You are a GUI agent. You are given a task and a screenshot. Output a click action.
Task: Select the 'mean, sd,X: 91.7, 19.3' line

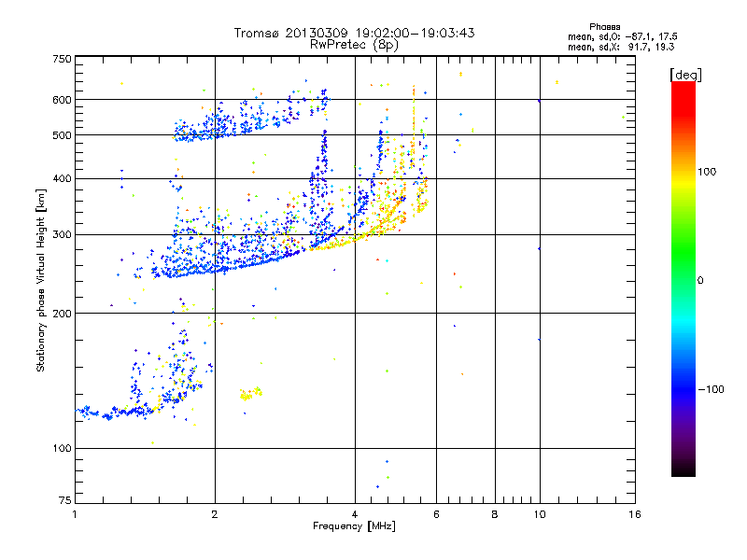click(x=621, y=47)
